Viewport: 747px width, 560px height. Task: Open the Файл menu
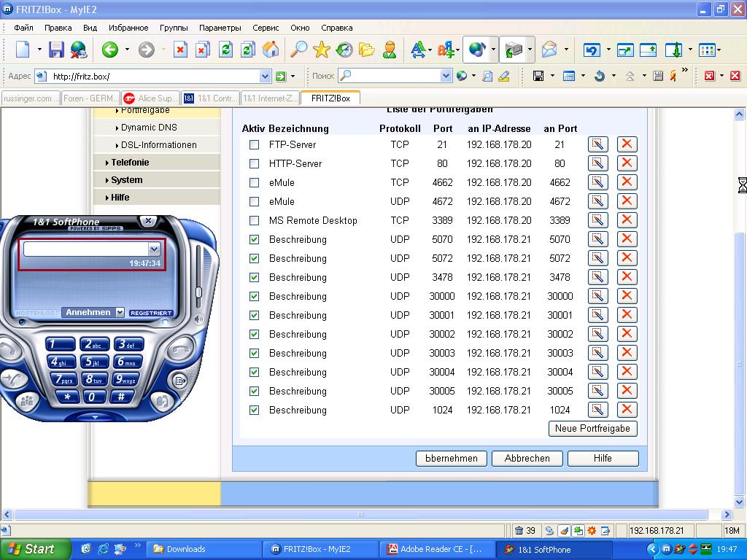pos(23,28)
